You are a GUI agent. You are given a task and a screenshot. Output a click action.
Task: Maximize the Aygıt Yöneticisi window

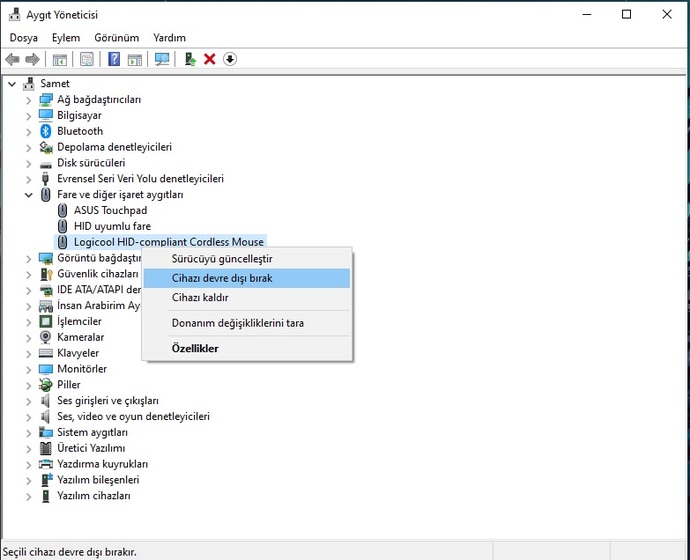[626, 15]
